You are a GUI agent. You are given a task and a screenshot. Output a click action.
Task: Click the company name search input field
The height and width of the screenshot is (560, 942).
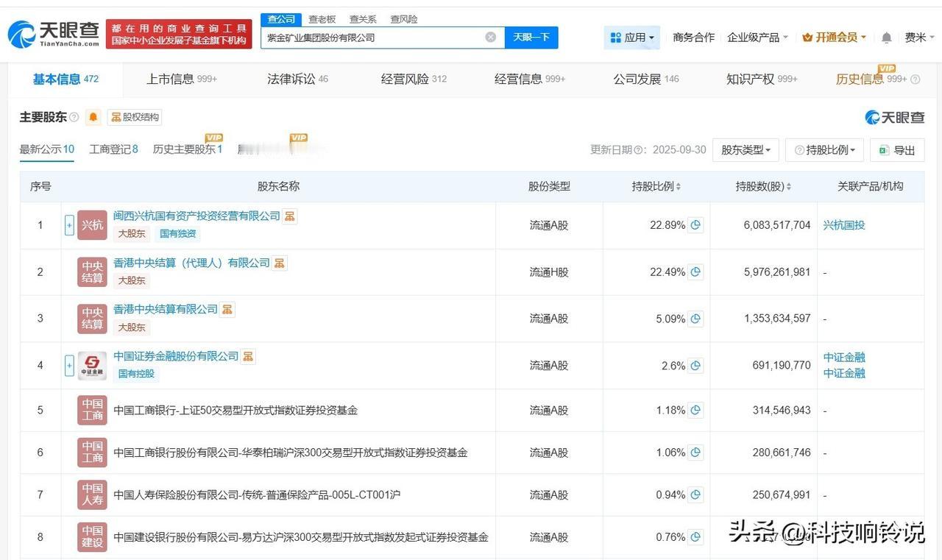click(372, 38)
